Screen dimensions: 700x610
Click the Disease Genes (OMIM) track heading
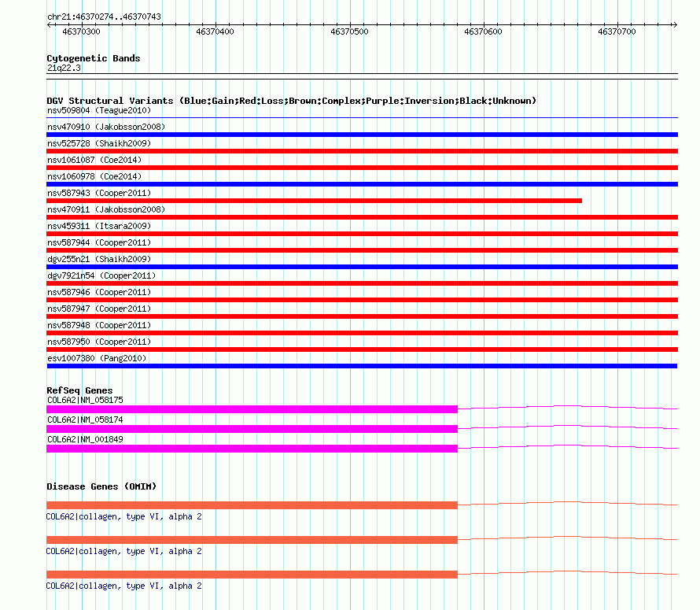point(101,486)
